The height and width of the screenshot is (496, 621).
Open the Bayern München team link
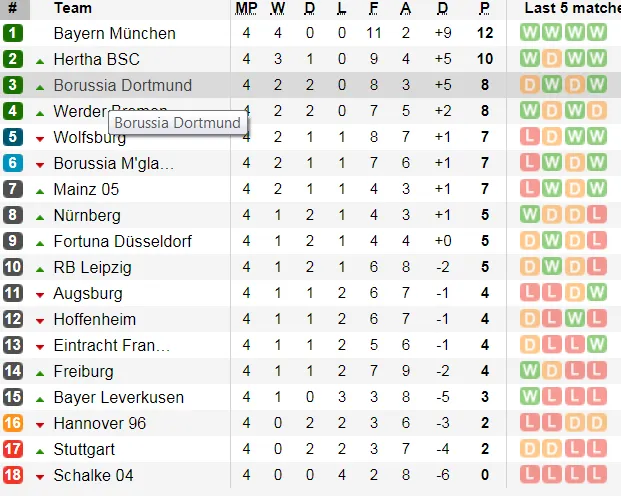pyautogui.click(x=114, y=33)
